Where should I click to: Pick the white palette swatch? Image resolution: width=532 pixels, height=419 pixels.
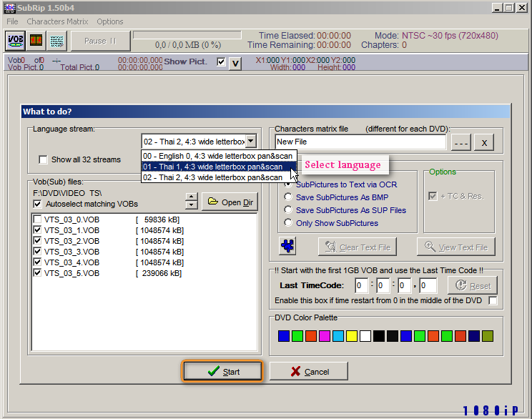365,336
